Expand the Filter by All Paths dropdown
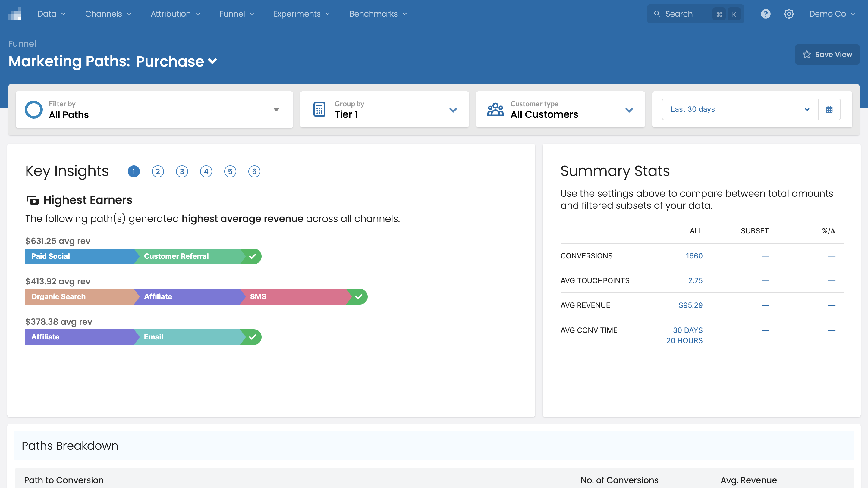The height and width of the screenshot is (488, 868). (x=276, y=110)
